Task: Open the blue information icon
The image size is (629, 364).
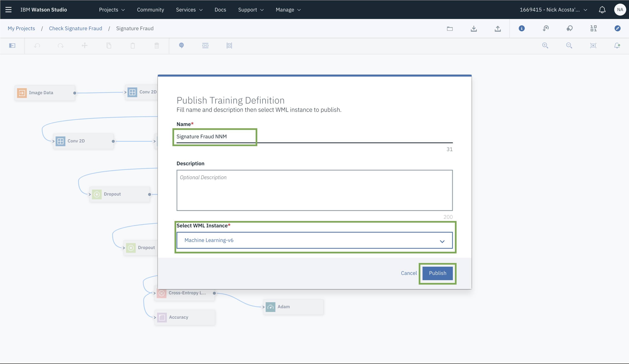Action: coord(522,28)
